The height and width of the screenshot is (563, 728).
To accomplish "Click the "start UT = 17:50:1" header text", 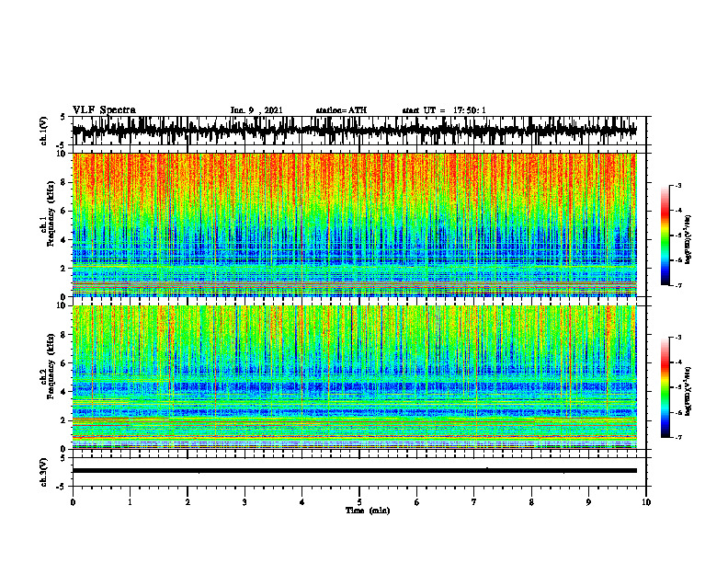I will (444, 110).
